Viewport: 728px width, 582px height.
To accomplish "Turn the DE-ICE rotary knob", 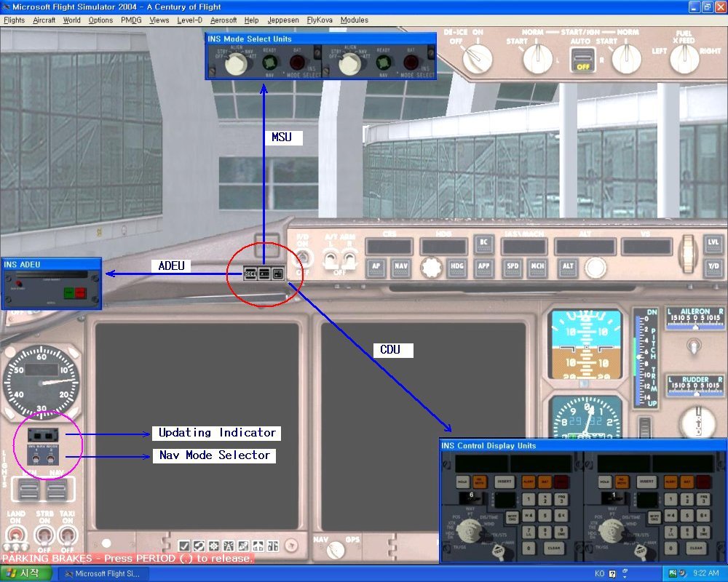I will pos(478,59).
